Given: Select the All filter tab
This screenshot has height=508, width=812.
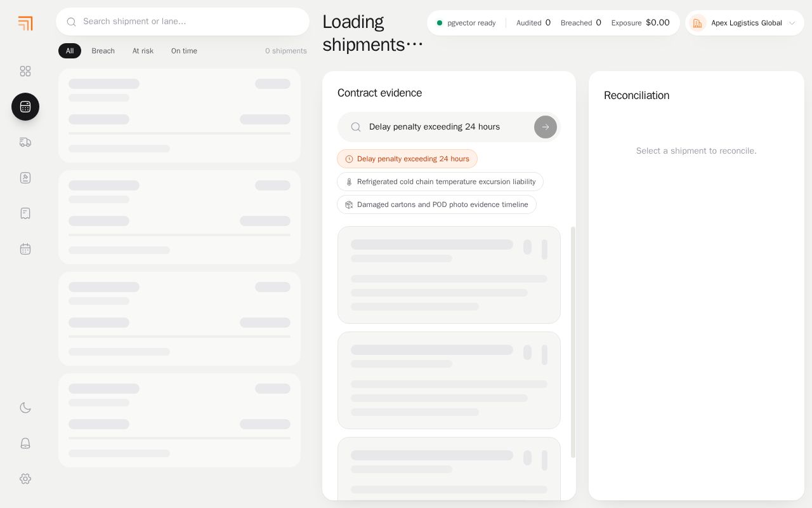Looking at the screenshot, I should click(x=70, y=51).
